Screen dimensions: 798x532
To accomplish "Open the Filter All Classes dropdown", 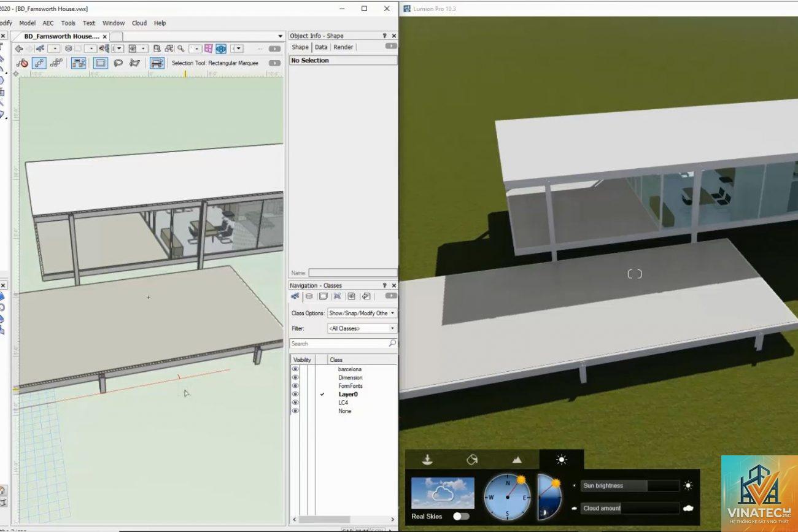I will coord(362,328).
